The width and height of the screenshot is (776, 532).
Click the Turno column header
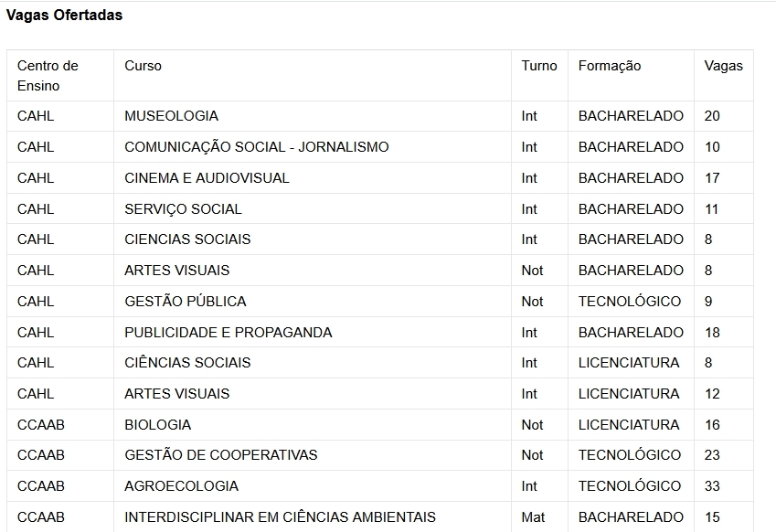click(539, 66)
